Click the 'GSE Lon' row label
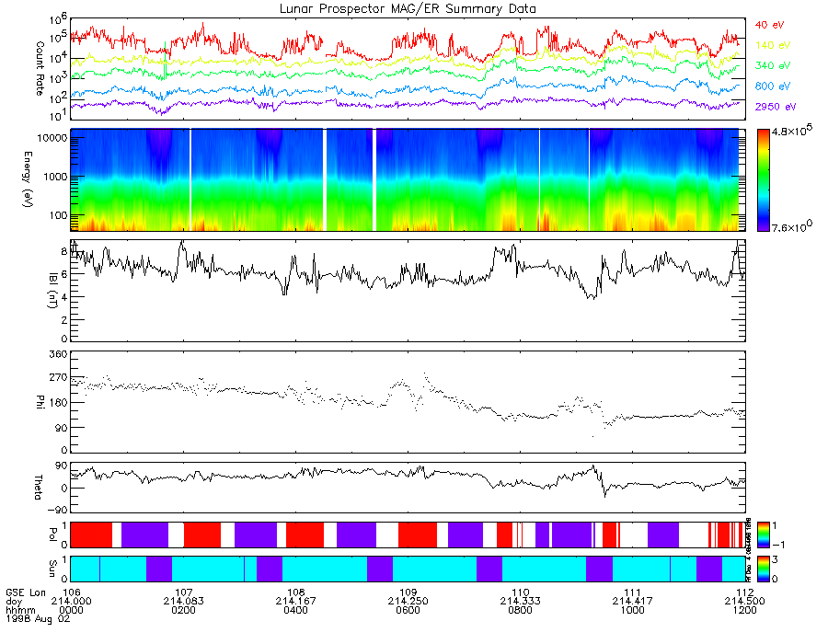828x644 pixels. click(26, 592)
